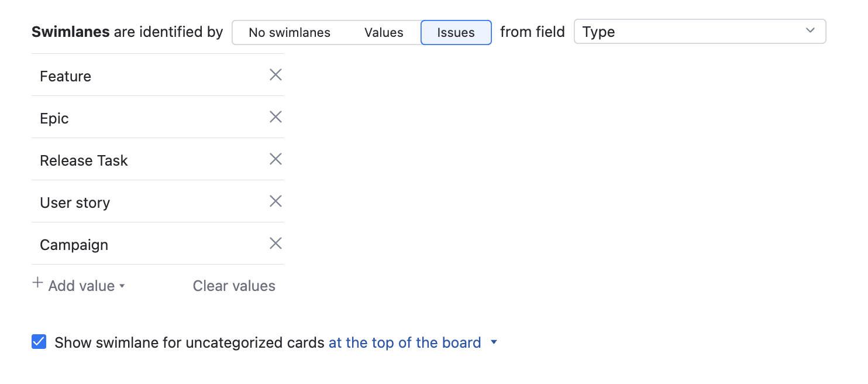This screenshot has height=384, width=868.
Task: Select the Feature row in the list
Action: click(66, 76)
